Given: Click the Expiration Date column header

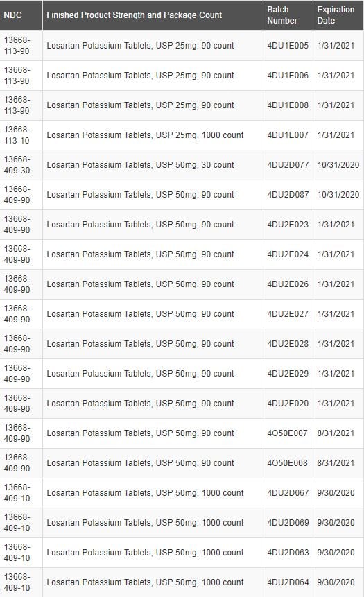Looking at the screenshot, I should point(338,15).
